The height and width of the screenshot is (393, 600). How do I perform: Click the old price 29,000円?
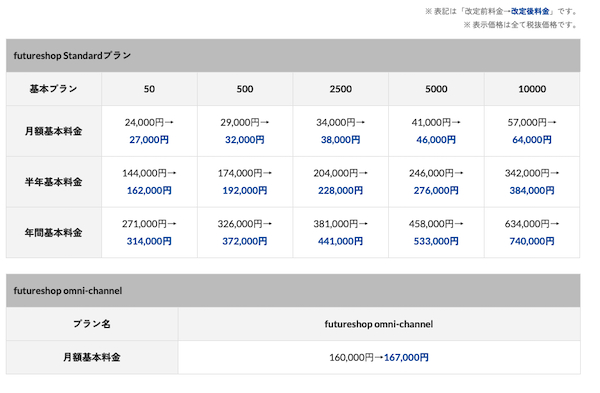(240, 122)
